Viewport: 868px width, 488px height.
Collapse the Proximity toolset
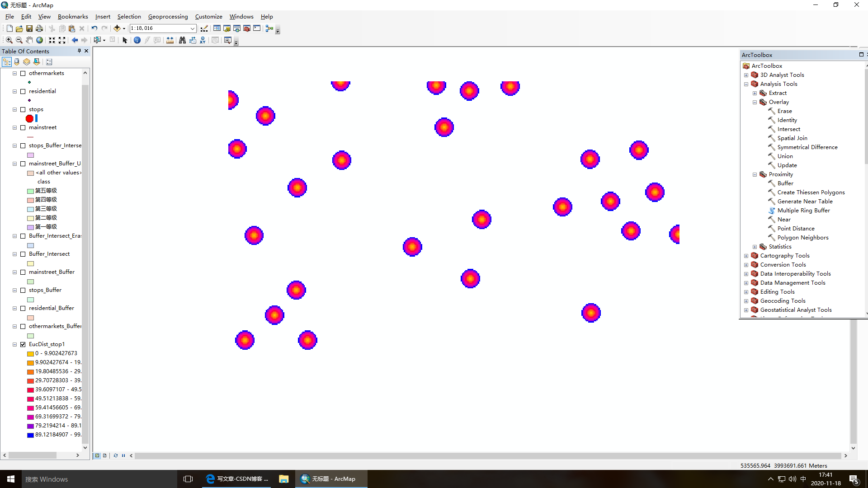pos(755,174)
